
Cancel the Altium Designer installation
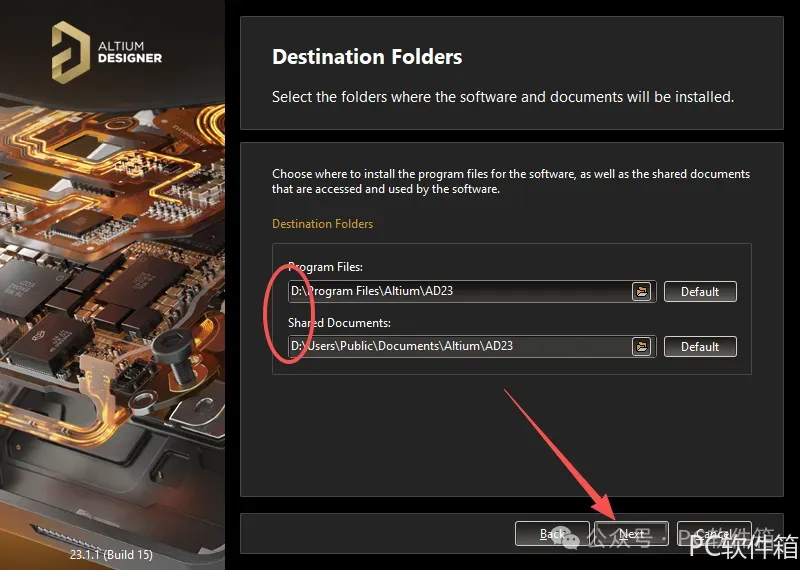click(714, 534)
